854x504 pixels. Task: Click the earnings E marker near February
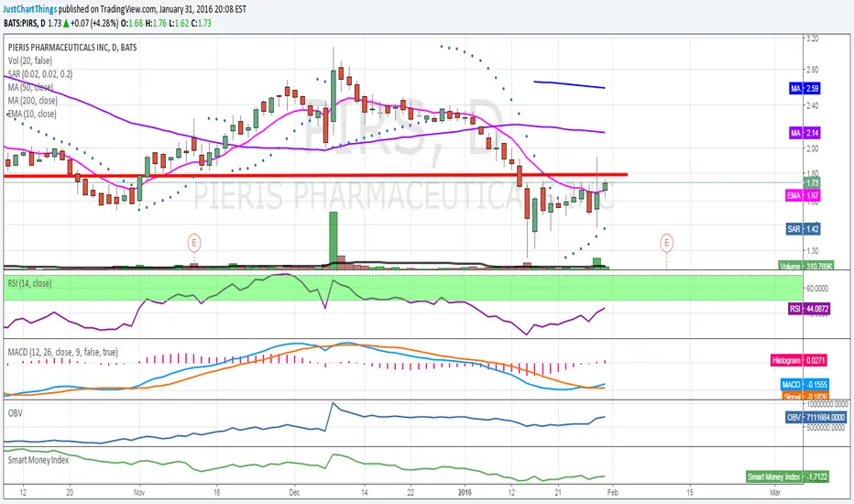tap(666, 242)
